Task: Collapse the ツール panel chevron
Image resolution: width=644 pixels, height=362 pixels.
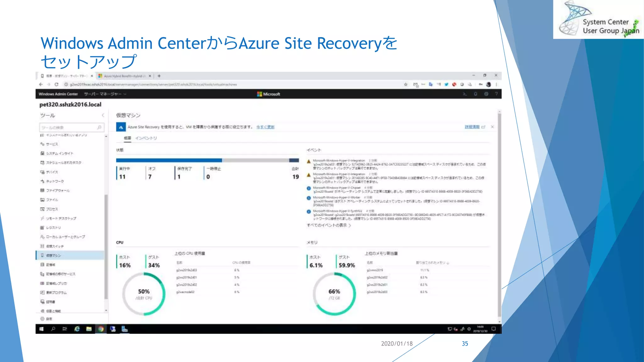Action: [103, 115]
